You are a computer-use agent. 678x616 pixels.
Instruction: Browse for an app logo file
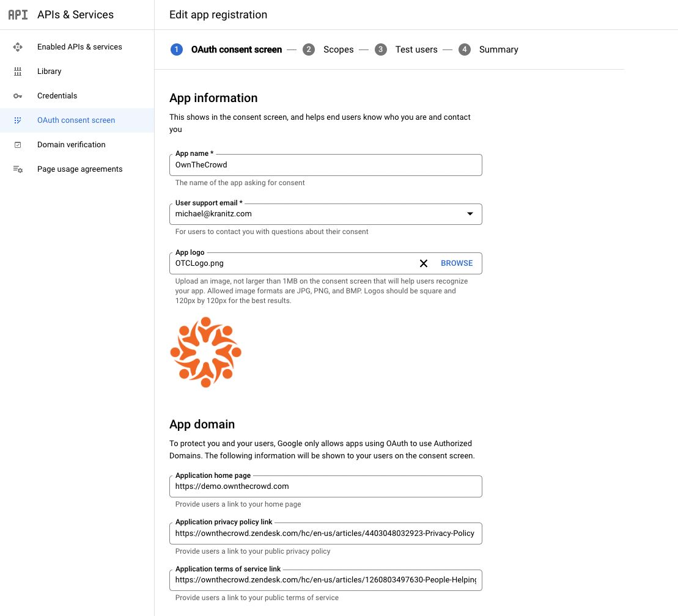[457, 263]
